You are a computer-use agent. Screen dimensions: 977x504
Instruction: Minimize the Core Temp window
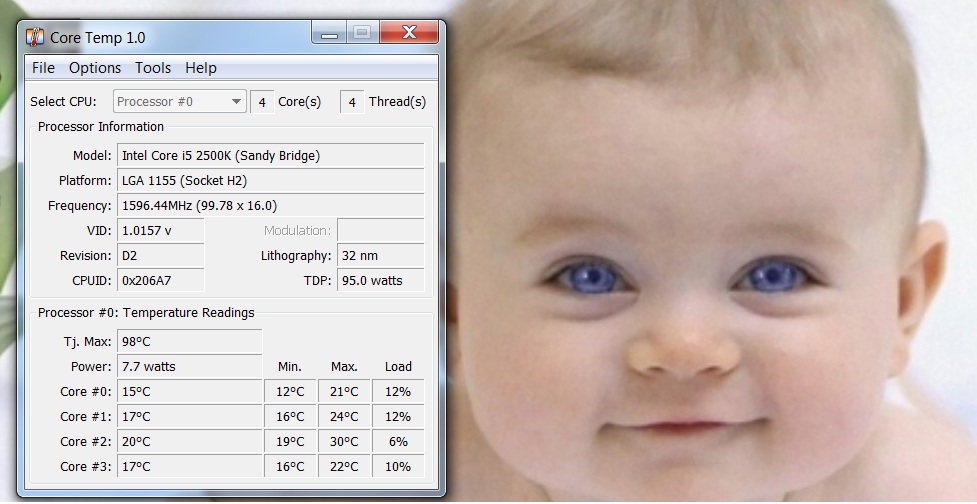(x=329, y=32)
